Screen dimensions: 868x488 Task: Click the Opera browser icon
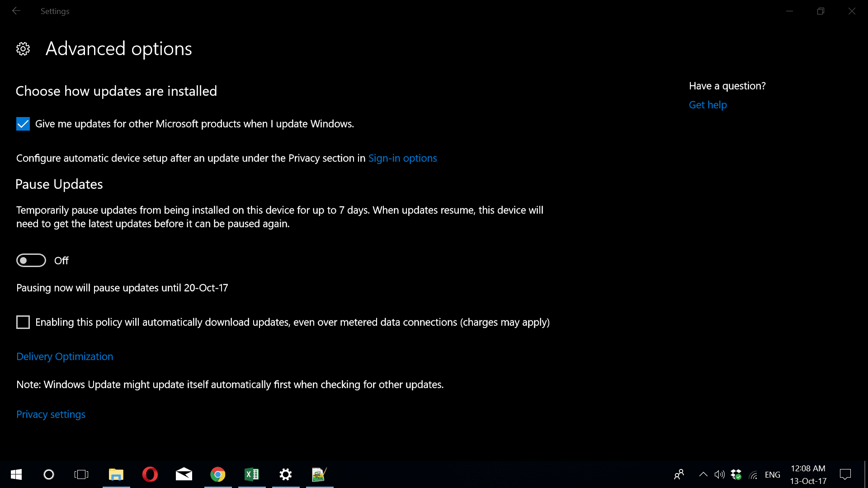click(150, 474)
